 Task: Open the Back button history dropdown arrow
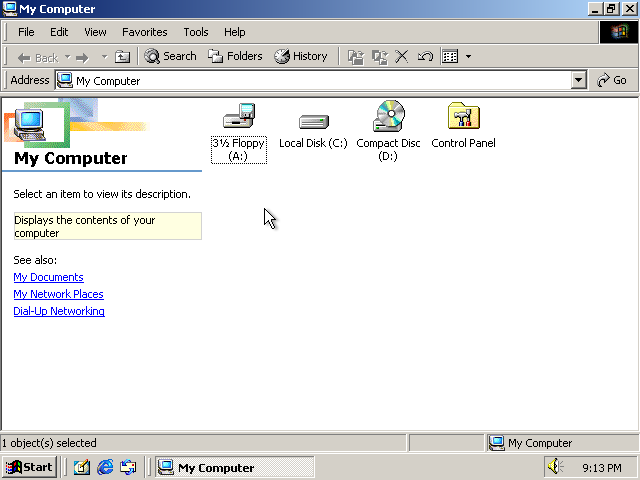pos(67,57)
